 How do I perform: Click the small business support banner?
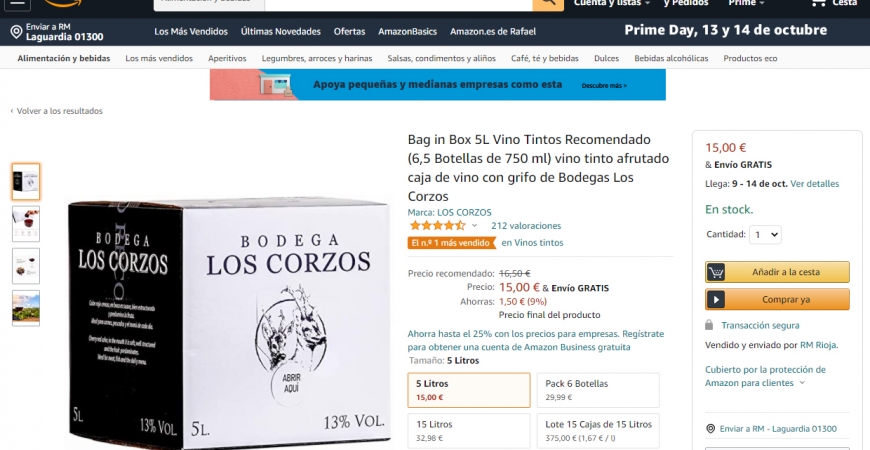tap(438, 85)
